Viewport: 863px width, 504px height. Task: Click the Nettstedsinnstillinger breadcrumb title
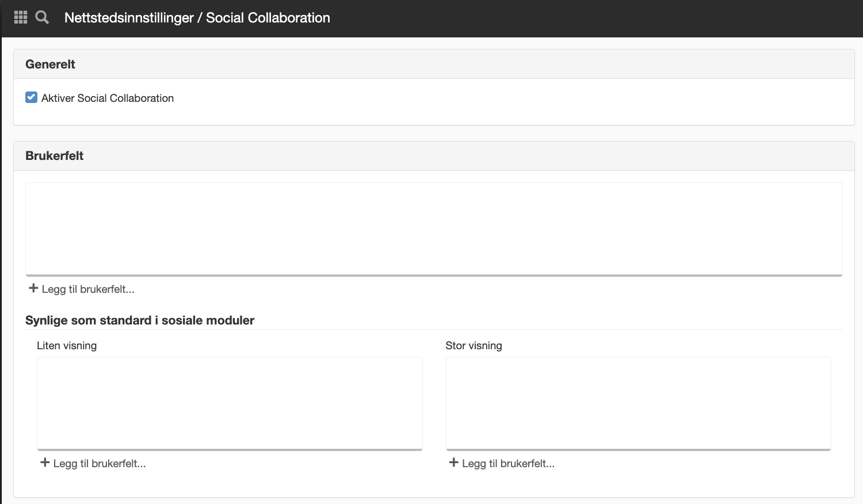click(129, 18)
